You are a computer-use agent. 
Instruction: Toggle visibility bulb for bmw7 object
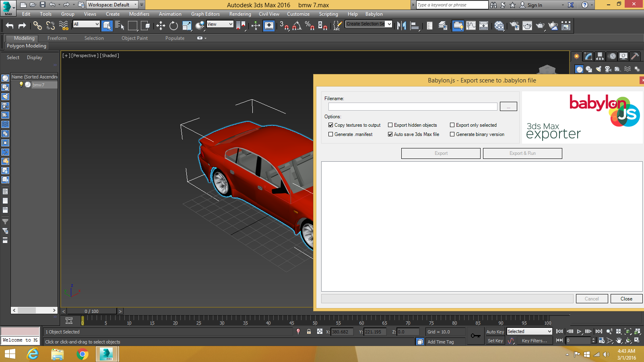pos(21,84)
